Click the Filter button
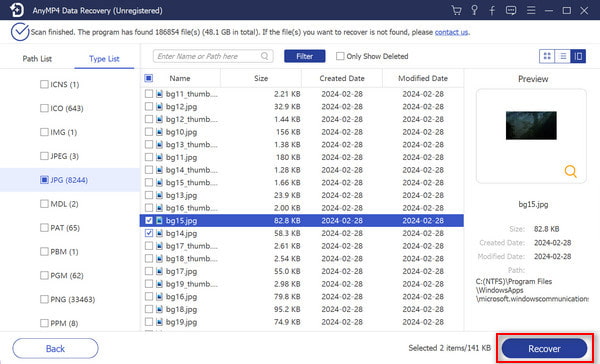This screenshot has height=364, width=600. click(x=305, y=56)
